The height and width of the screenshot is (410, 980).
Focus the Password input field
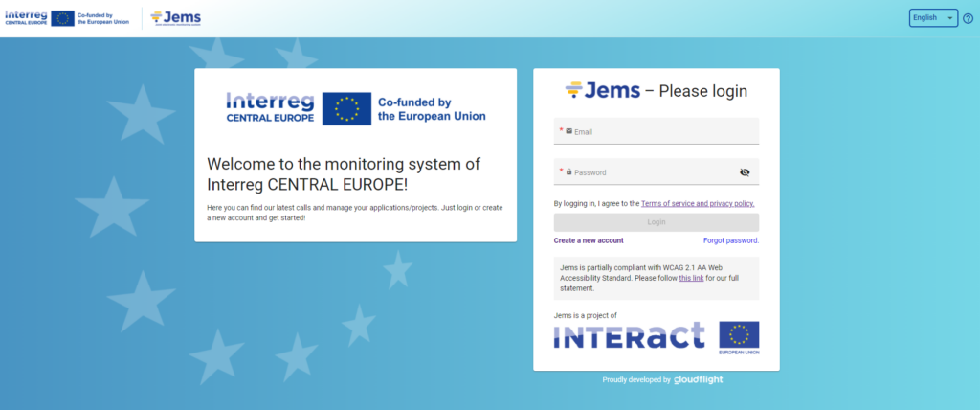(657, 172)
